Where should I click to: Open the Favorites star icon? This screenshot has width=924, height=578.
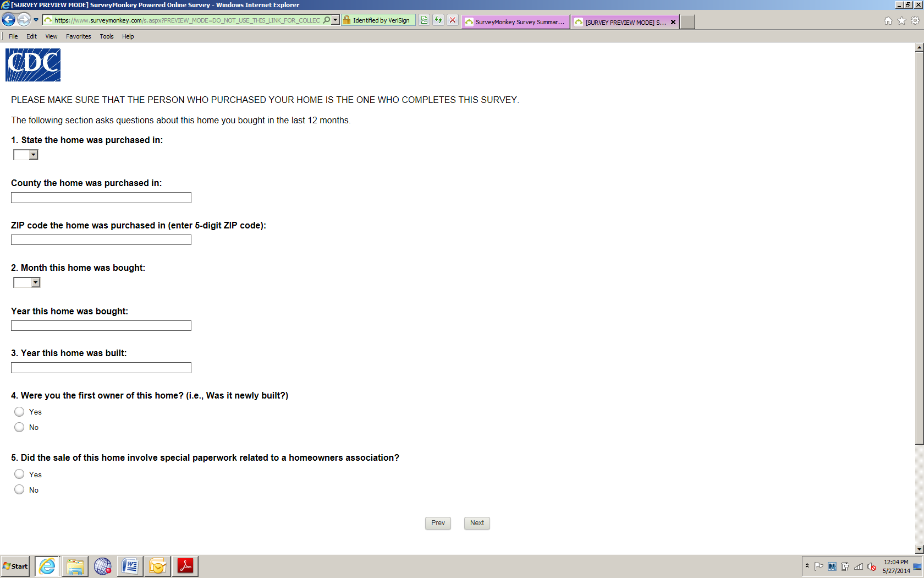901,20
